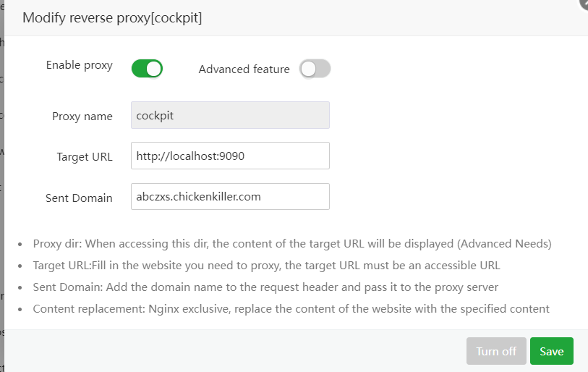Click the dimmed page strip left of dialog
The height and width of the screenshot is (372, 588).
coord(2,181)
